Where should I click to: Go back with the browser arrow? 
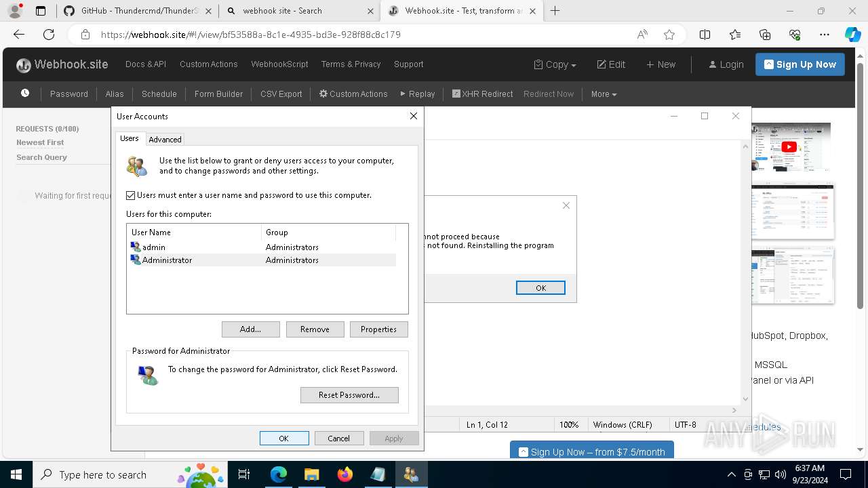[19, 35]
